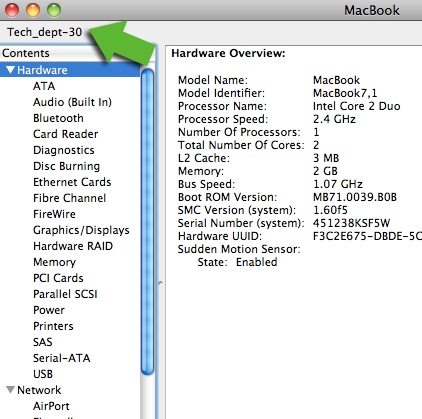Select Printers in the sidebar

pos(53,326)
